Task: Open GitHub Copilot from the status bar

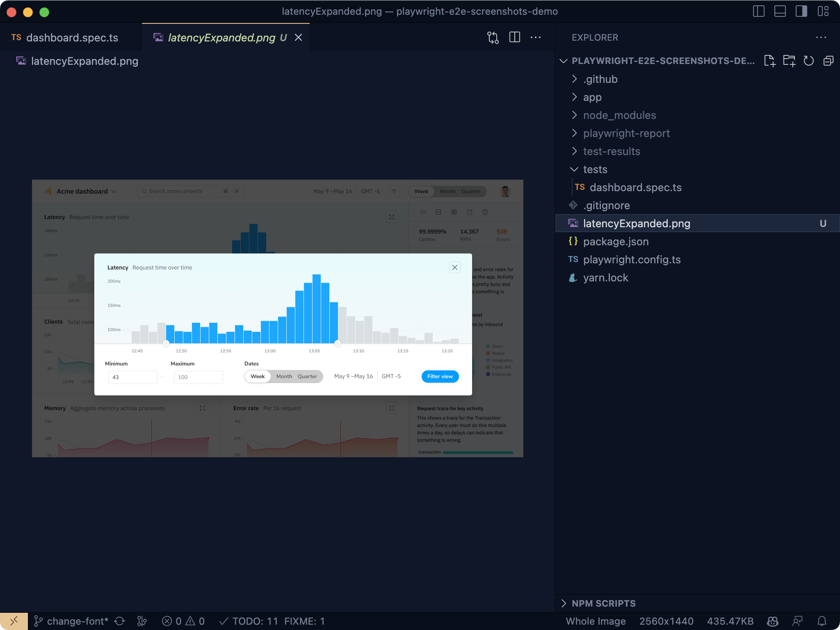Action: click(773, 621)
